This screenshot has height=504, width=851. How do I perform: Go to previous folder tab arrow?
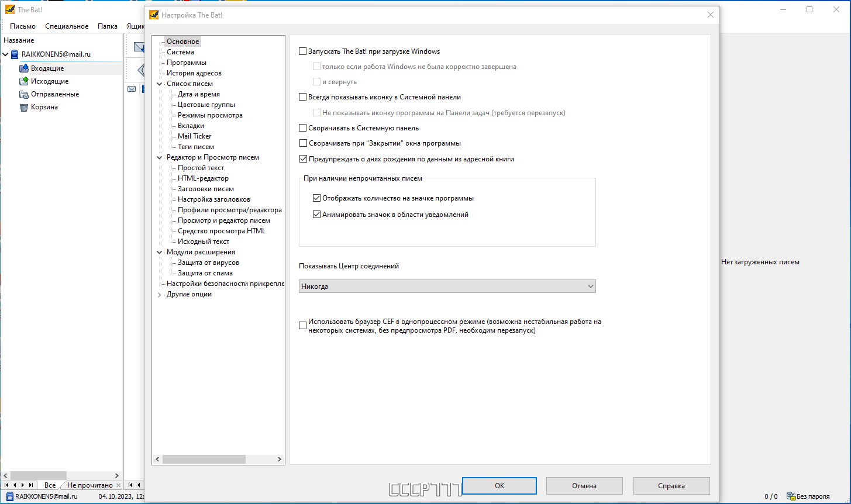point(15,485)
